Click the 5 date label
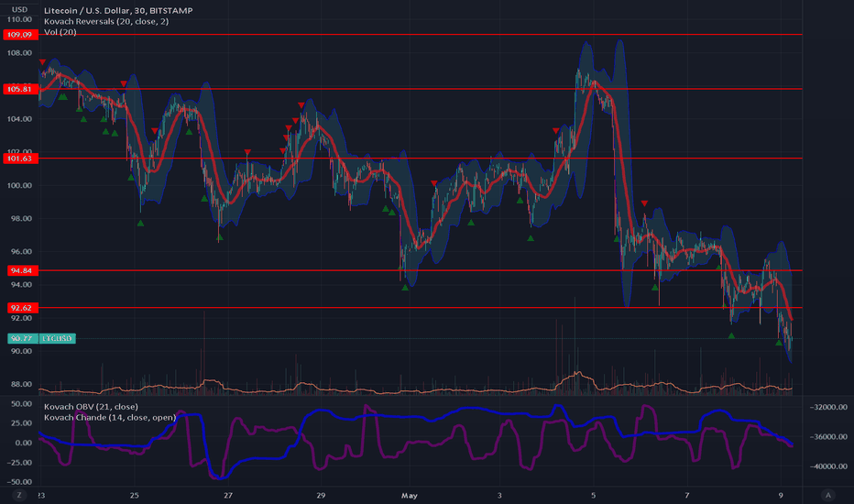 coord(593,495)
